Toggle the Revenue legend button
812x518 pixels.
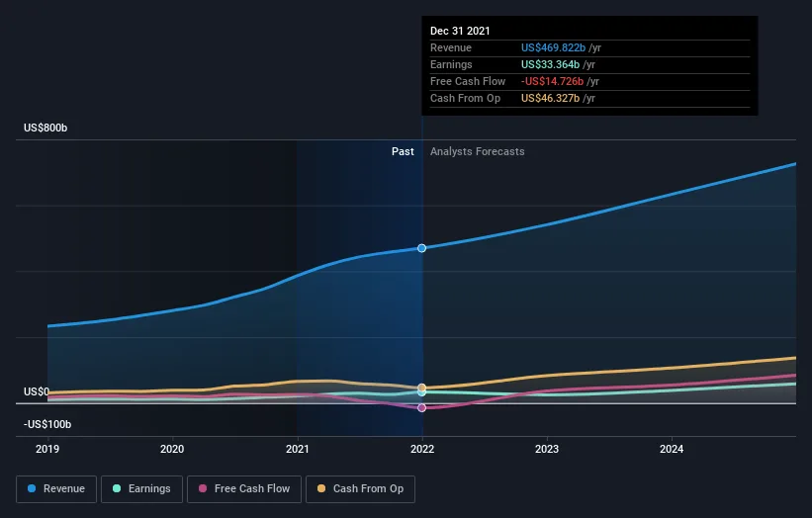(56, 489)
